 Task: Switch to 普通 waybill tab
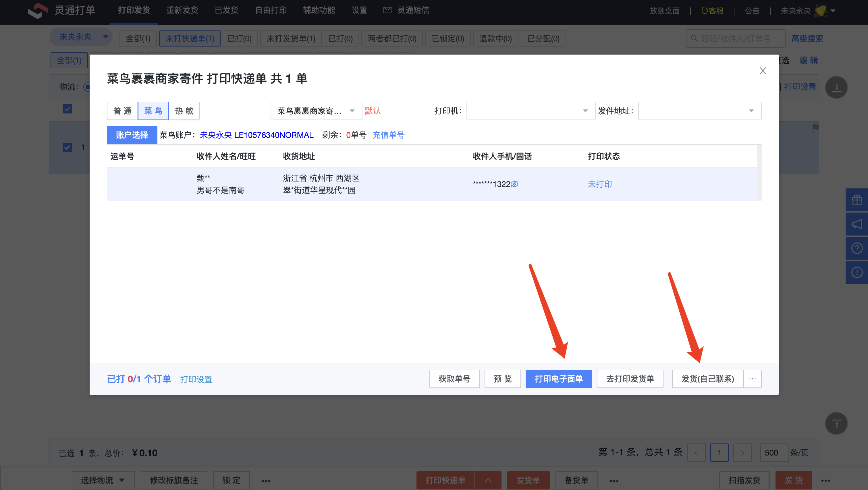pos(122,111)
